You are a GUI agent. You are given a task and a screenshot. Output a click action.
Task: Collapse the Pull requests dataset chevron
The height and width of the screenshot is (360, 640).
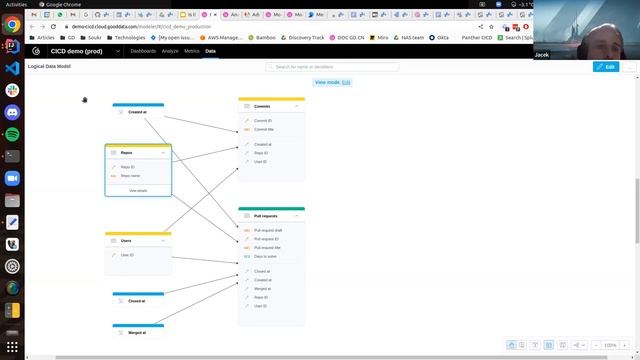point(296,216)
